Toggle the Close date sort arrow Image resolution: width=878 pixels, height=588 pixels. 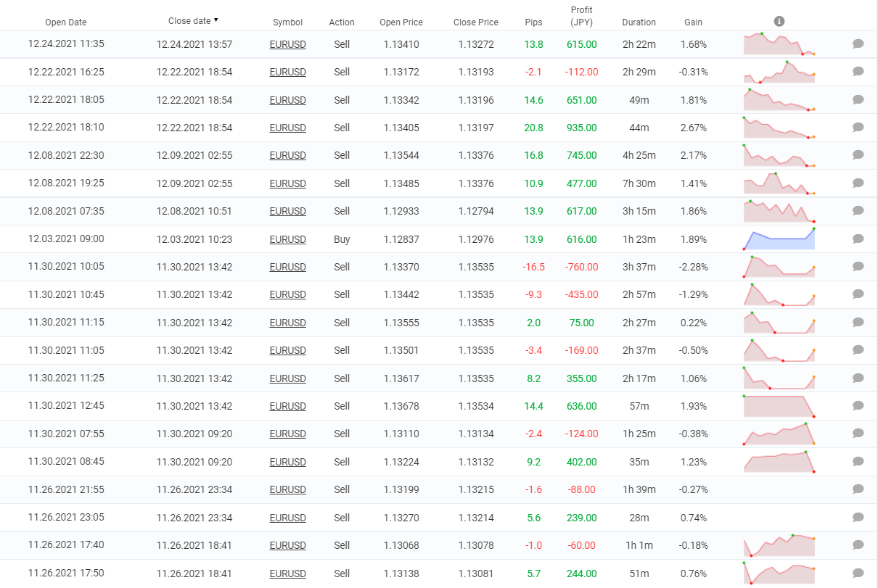point(216,20)
